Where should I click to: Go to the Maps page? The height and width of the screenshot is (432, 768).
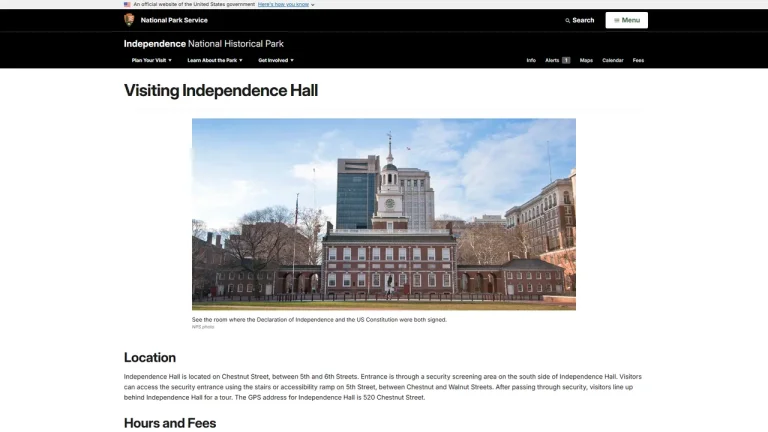(586, 60)
